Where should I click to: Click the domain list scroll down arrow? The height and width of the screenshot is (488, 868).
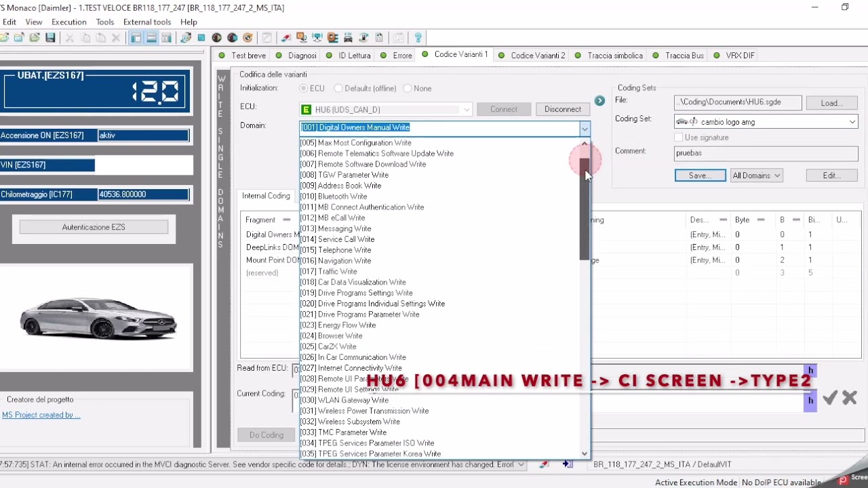(x=585, y=454)
